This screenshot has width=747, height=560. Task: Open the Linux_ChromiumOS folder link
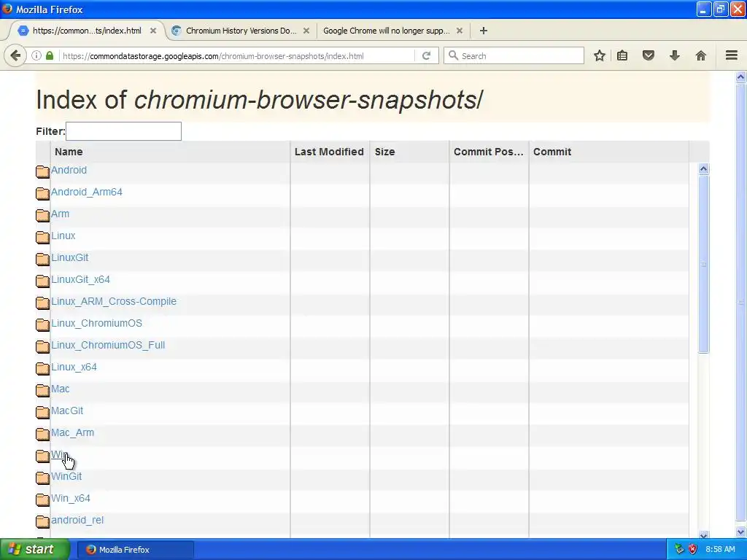96,323
